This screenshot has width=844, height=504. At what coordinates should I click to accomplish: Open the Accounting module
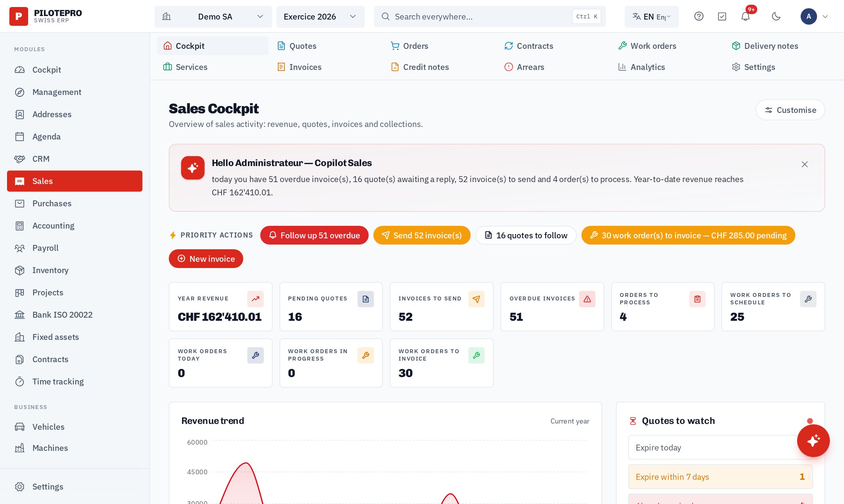[75, 226]
